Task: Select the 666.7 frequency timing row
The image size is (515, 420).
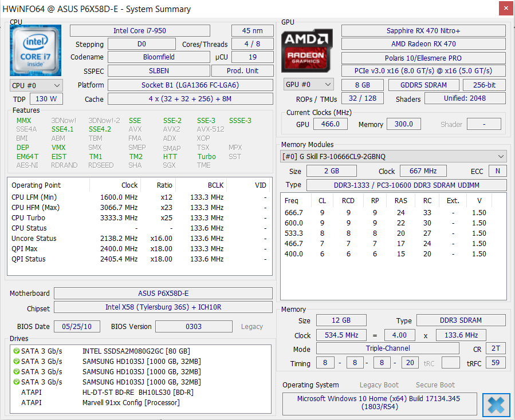Action: coord(393,213)
